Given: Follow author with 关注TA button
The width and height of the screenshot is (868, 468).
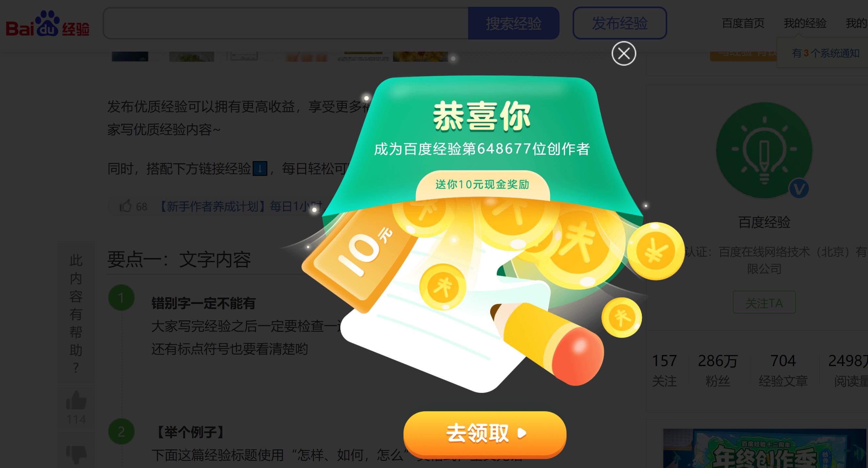Looking at the screenshot, I should coord(764,302).
